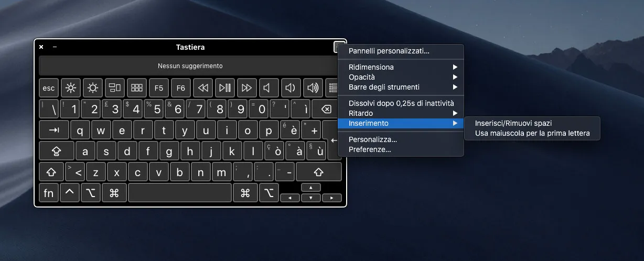Tap the letter a key
The image size is (644, 261).
[85, 151]
